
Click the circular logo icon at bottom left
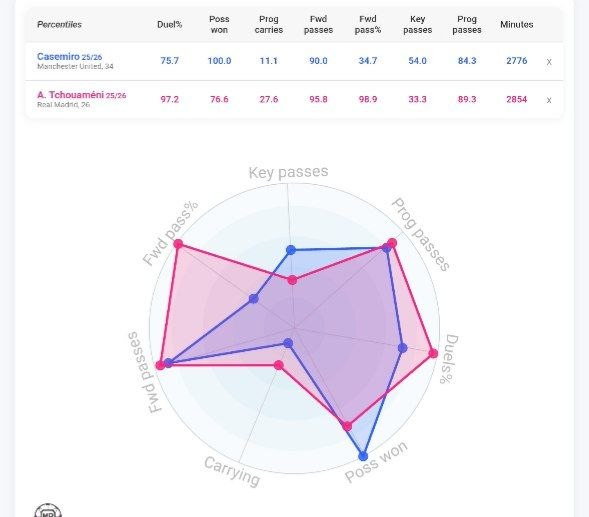pyautogui.click(x=48, y=511)
